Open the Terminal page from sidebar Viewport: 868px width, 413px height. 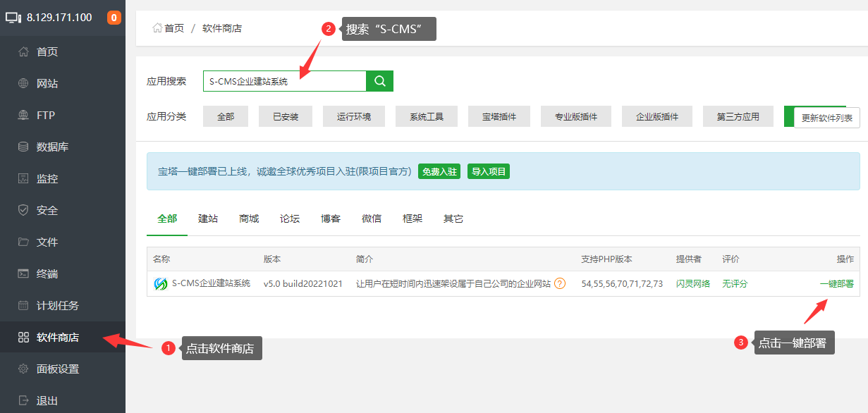[47, 273]
